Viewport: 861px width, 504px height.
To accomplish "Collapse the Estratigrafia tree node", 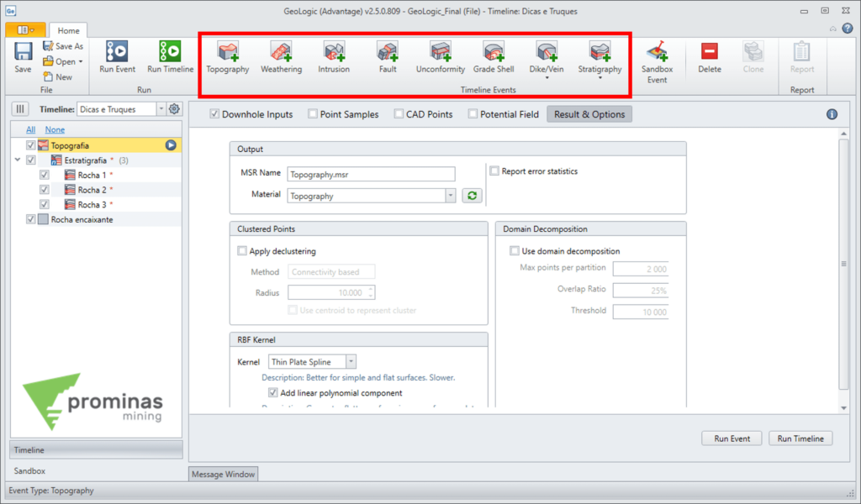I will [18, 160].
